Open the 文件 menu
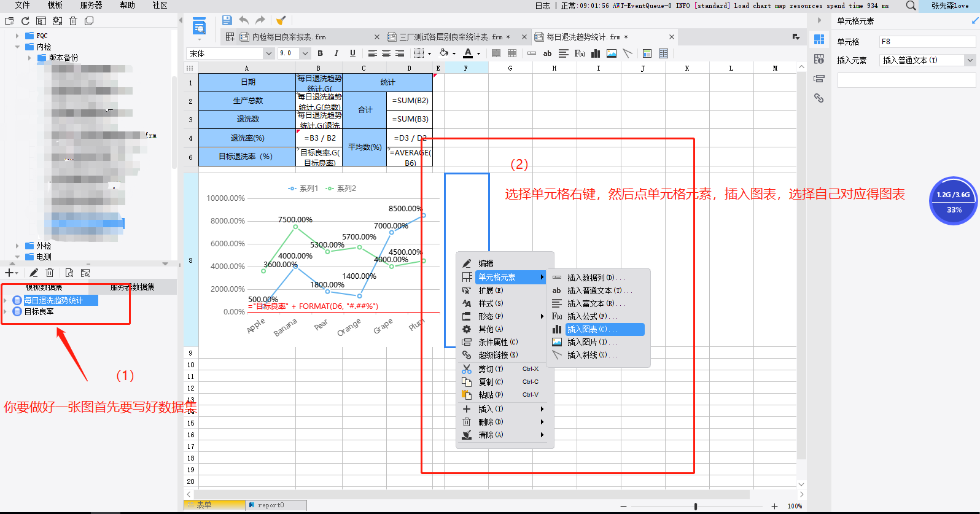This screenshot has width=980, height=514. pos(22,5)
